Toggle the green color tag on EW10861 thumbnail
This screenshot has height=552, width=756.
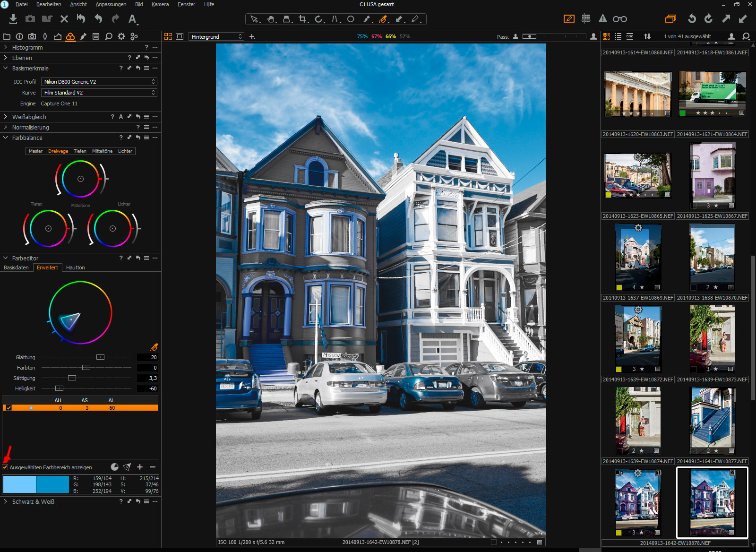click(682, 113)
